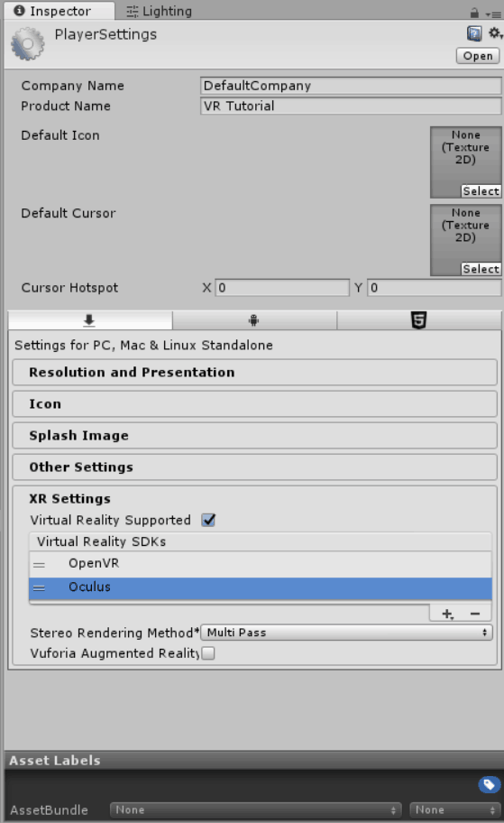Expand Resolution and Presentation section
504x823 pixels.
tap(255, 373)
